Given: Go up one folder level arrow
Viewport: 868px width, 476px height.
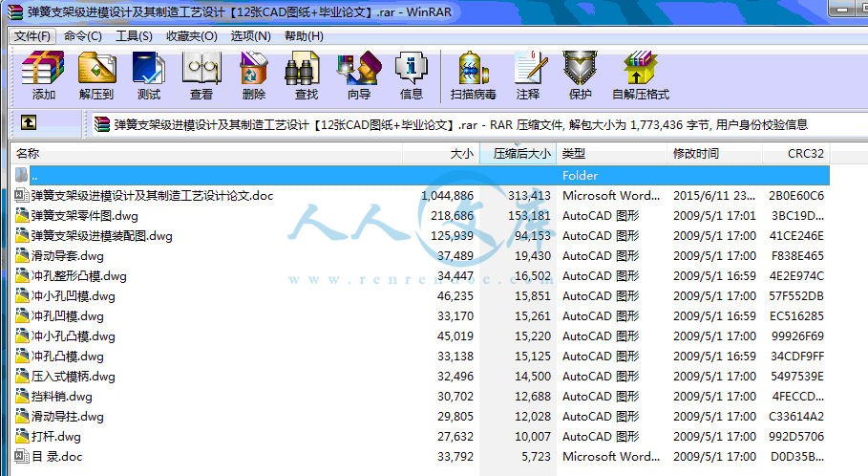Looking at the screenshot, I should (29, 122).
